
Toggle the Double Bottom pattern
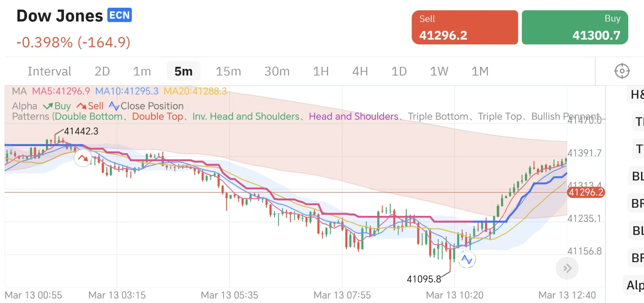pyautogui.click(x=89, y=117)
